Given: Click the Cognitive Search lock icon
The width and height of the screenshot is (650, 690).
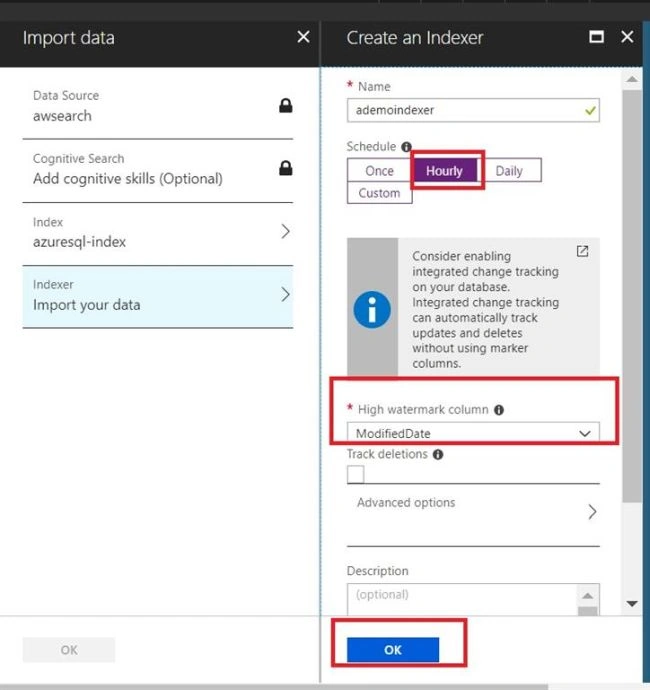Looking at the screenshot, I should (x=286, y=168).
